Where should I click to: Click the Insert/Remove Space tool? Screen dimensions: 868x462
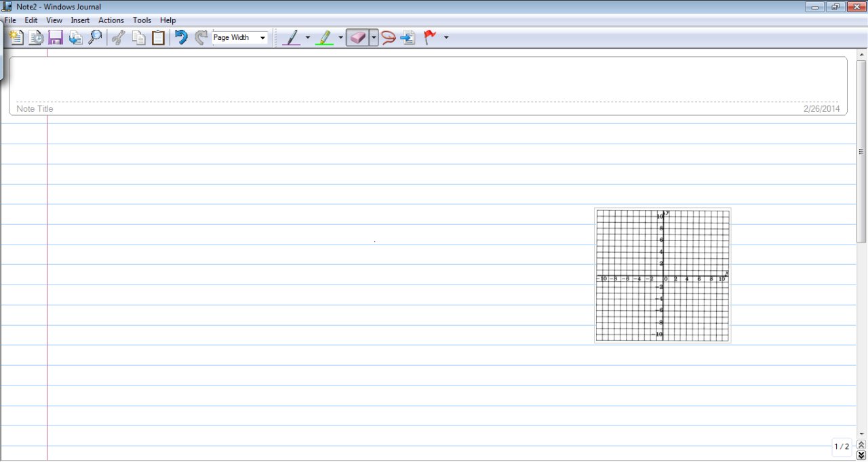pos(408,37)
